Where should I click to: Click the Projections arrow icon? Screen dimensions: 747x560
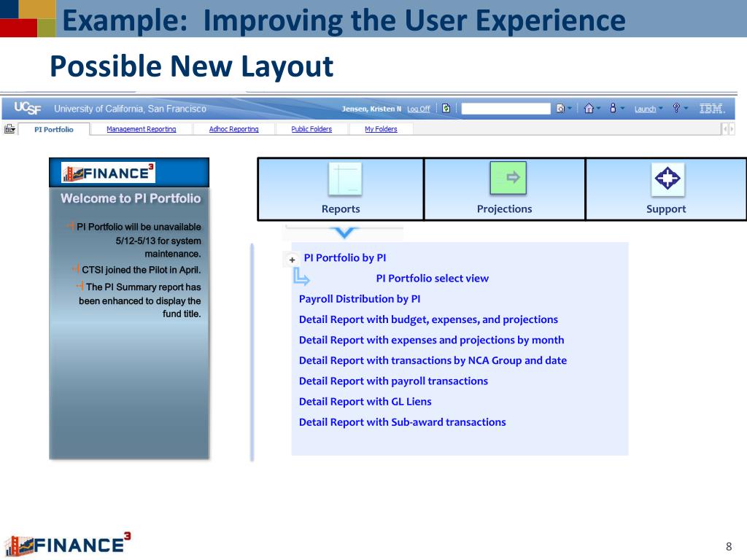(x=508, y=178)
